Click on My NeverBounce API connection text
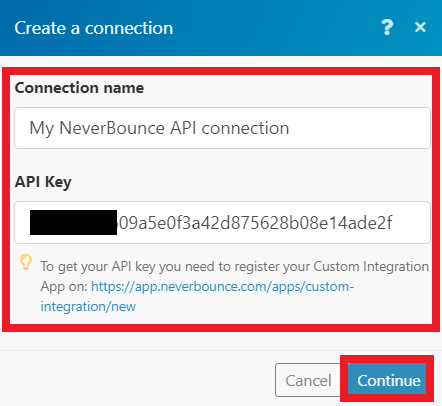Screen dimensions: 442x406 pyautogui.click(x=159, y=128)
